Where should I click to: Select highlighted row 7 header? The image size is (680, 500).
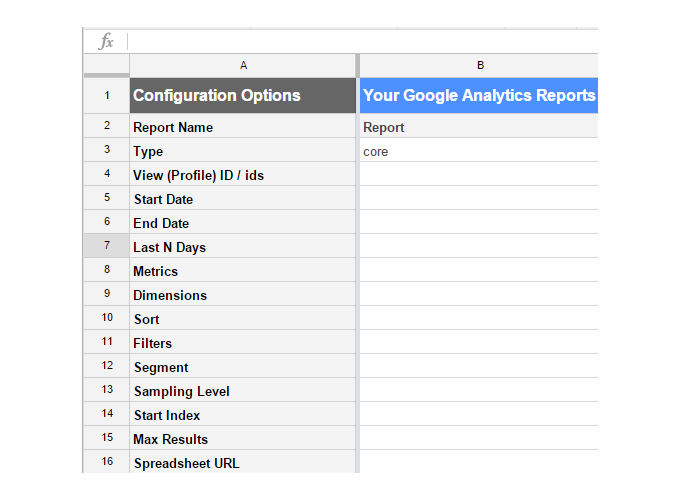click(106, 245)
